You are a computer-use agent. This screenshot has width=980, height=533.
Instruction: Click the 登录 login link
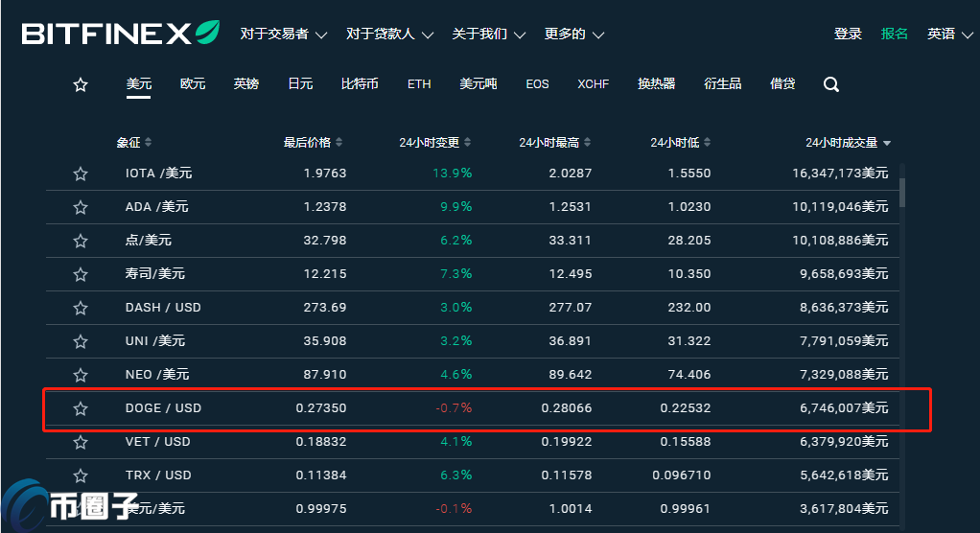(848, 34)
